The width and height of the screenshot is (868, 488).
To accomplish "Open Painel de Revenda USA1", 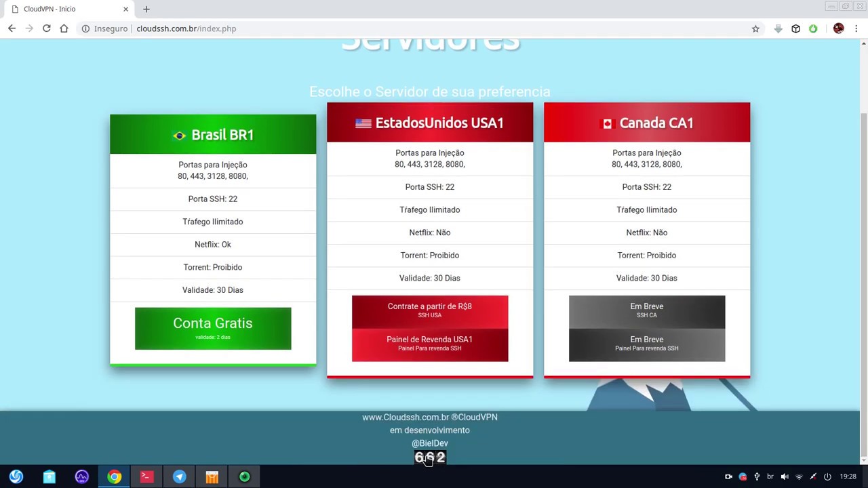I will pyautogui.click(x=430, y=345).
